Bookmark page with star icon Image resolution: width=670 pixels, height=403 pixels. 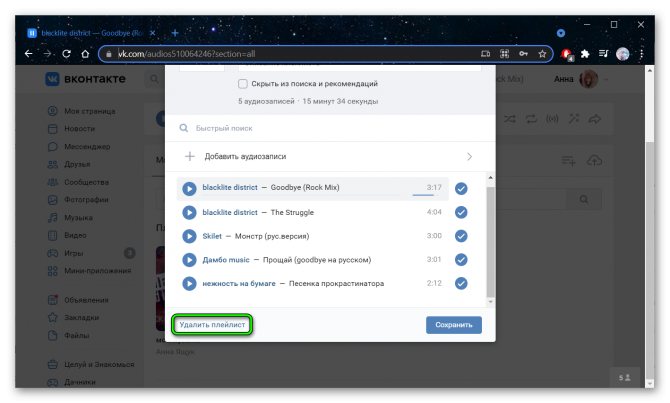pos(542,54)
